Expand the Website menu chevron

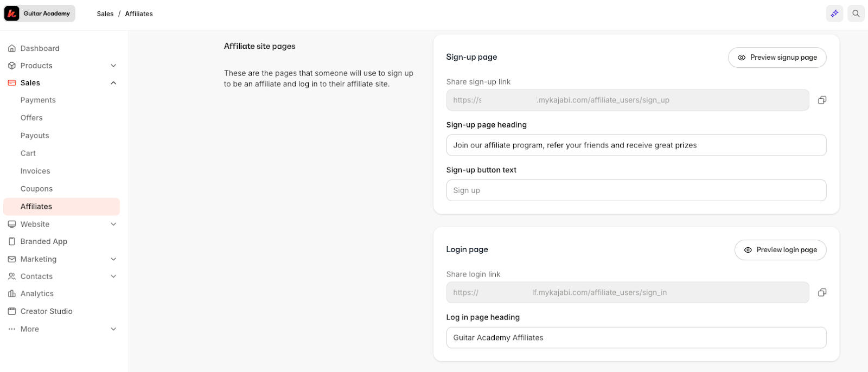coord(113,224)
